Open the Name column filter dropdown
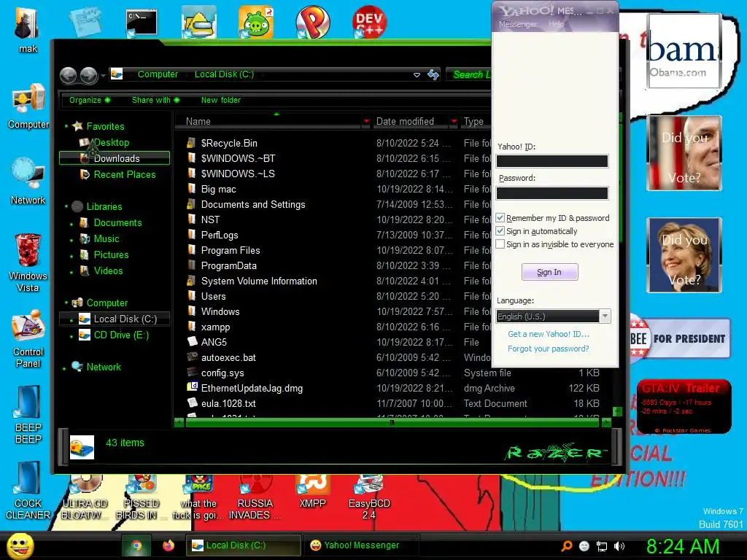 coord(366,122)
